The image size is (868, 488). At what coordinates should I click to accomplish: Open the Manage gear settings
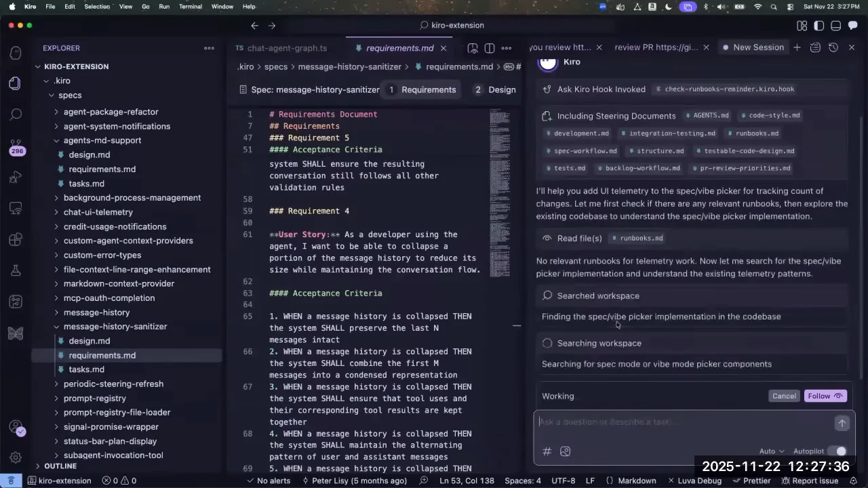coord(16,457)
